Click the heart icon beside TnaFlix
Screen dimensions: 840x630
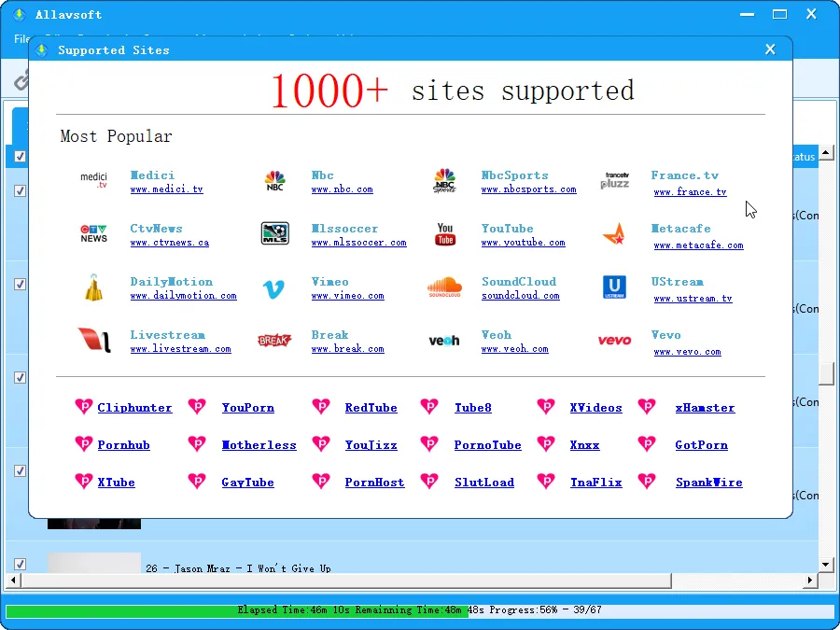pyautogui.click(x=546, y=481)
